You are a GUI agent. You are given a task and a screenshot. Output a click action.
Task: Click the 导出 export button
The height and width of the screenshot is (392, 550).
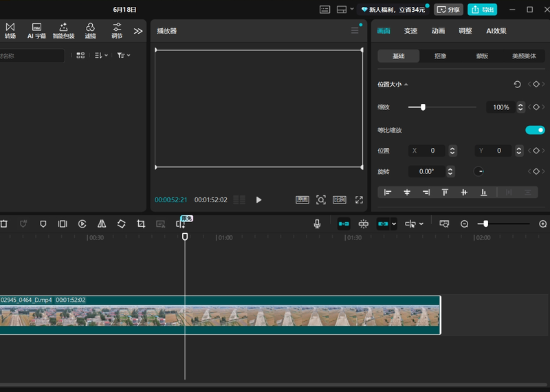coord(482,10)
